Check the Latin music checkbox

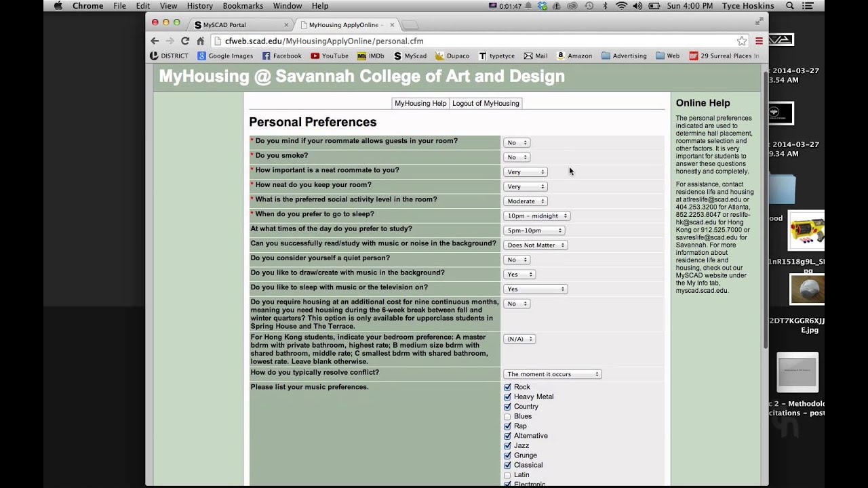[x=507, y=475]
